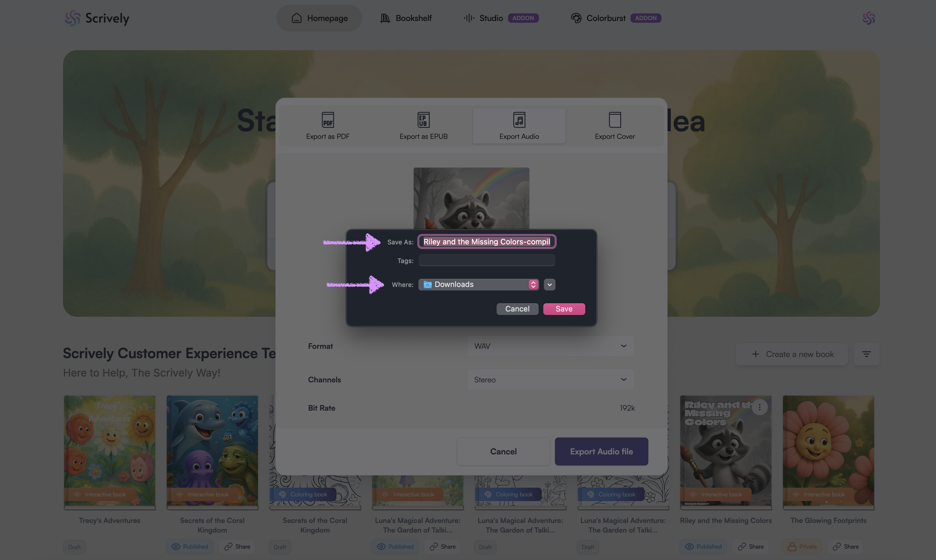936x560 pixels.
Task: Click Save in the save dialog
Action: (564, 309)
